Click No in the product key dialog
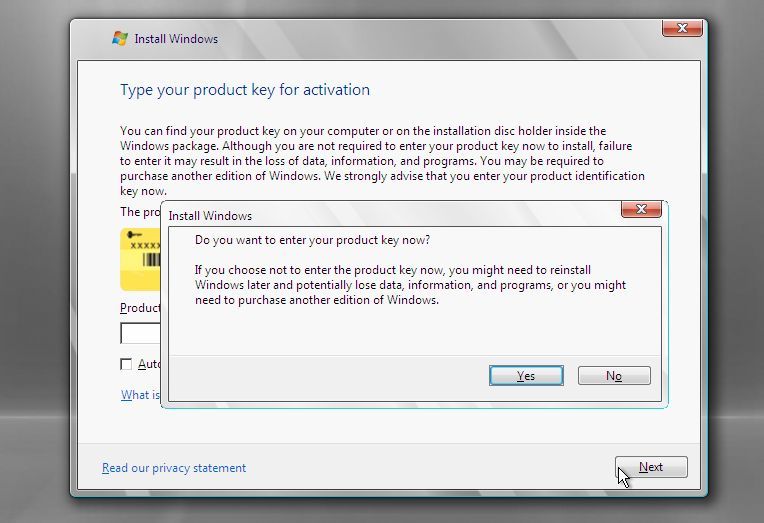The width and height of the screenshot is (764, 523). click(614, 376)
